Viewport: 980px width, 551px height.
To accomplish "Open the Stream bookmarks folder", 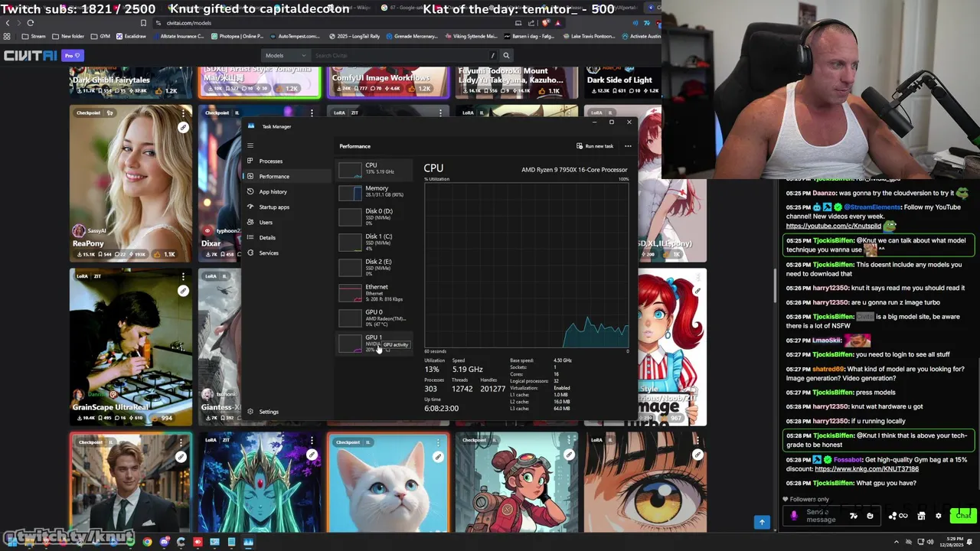I will click(x=34, y=36).
